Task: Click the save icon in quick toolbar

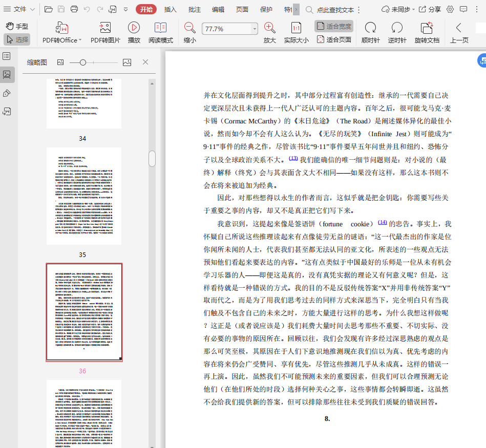Action: tap(61, 9)
